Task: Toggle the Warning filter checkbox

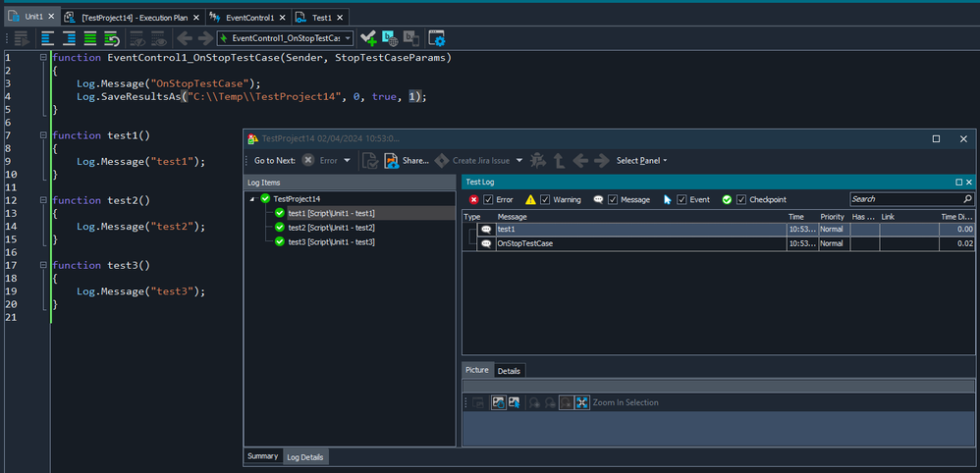Action: point(546,199)
